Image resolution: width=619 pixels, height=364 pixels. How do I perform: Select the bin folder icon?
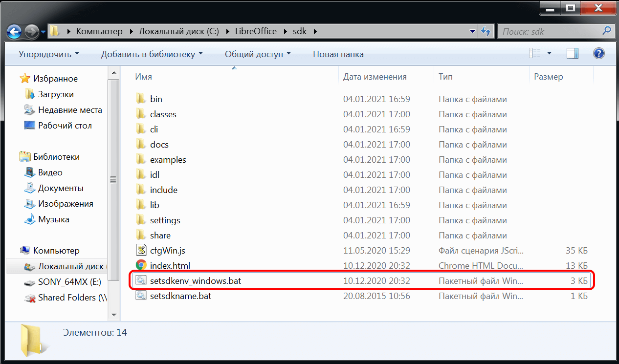click(x=141, y=99)
